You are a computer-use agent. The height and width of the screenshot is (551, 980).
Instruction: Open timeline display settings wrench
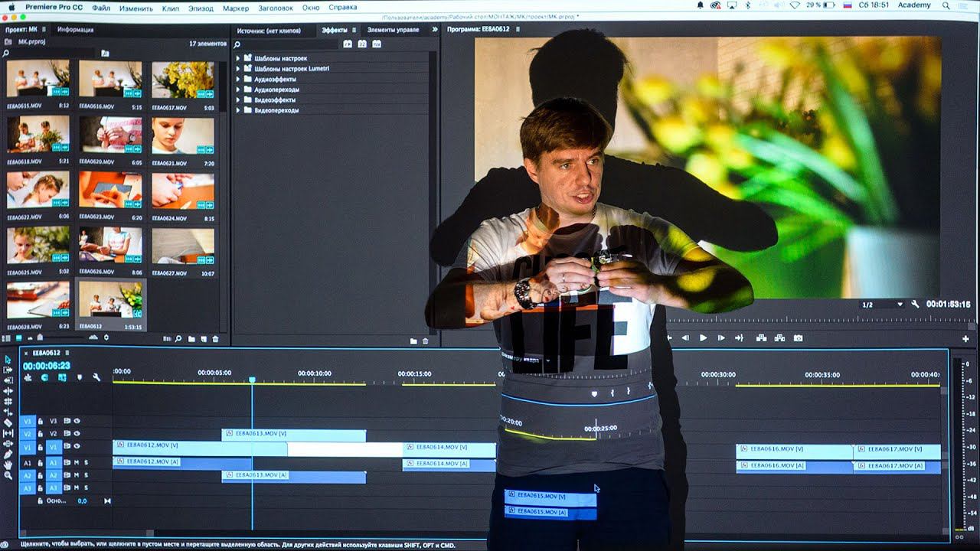coord(96,377)
